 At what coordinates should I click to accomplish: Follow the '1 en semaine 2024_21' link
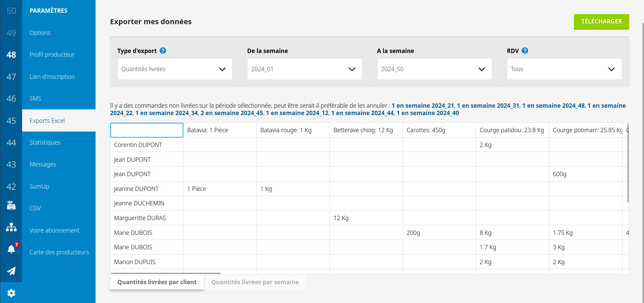pyautogui.click(x=423, y=106)
